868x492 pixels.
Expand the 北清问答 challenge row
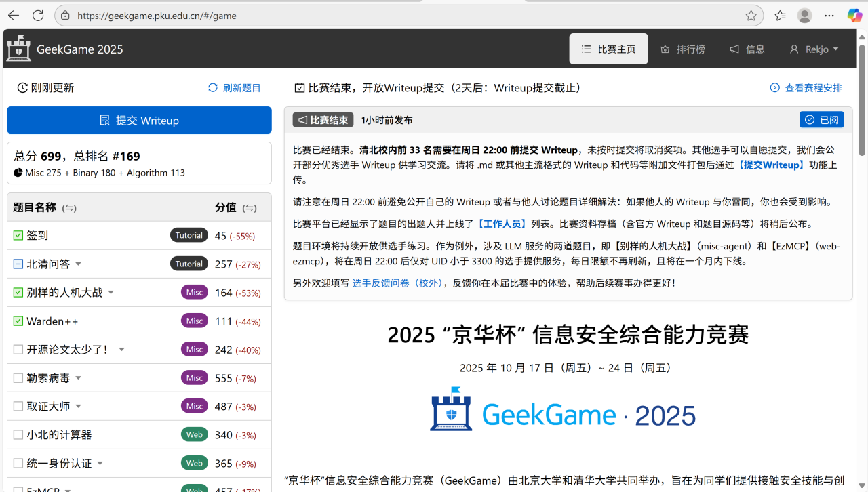tap(79, 264)
